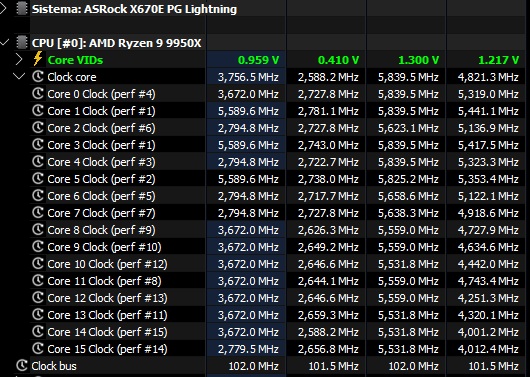530x377 pixels.
Task: Select Core 5 Clock (perf #2) label
Action: click(101, 179)
